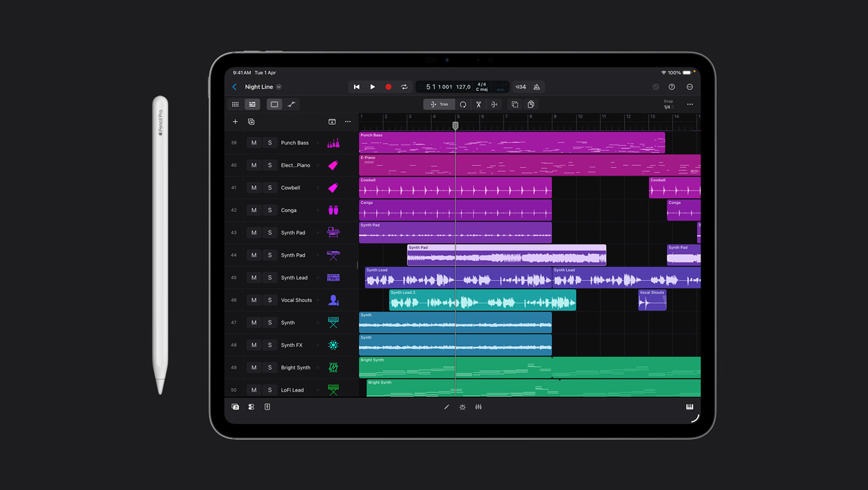Tap the blue back arrow to exit the project

click(235, 87)
